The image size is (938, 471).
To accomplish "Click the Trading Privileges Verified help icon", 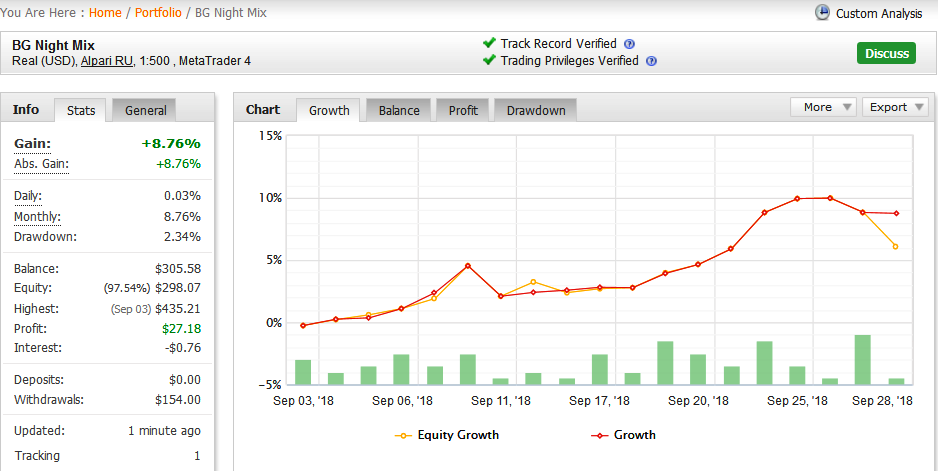I will [x=651, y=61].
